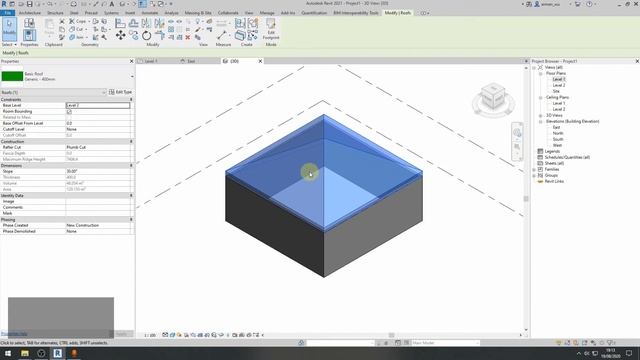Click the Properties palette icon in the ribbon
The image size is (640, 360).
click(x=29, y=35)
